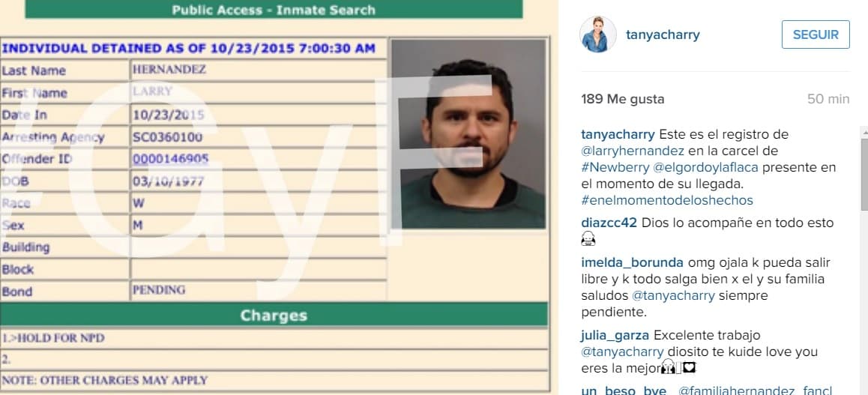
Task: Click @tanyacharry mention in imelda_borunda's comment
Action: (673, 295)
